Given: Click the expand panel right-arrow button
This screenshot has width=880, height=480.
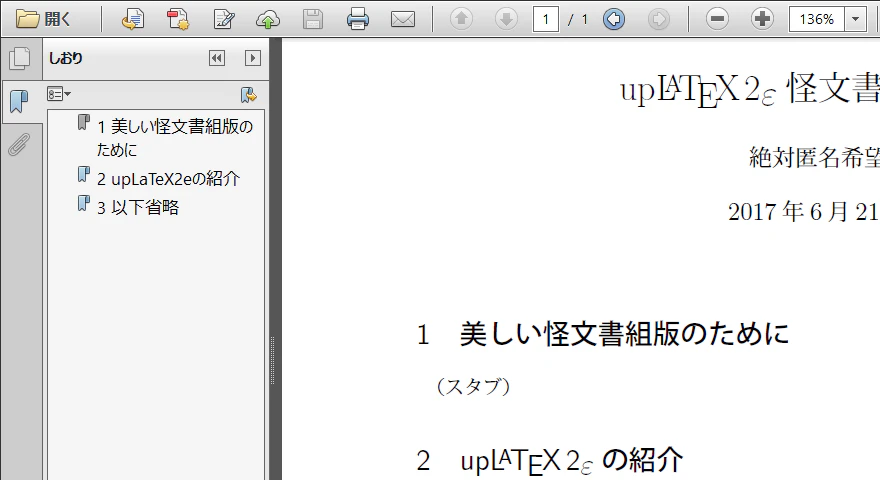Looking at the screenshot, I should [x=253, y=58].
